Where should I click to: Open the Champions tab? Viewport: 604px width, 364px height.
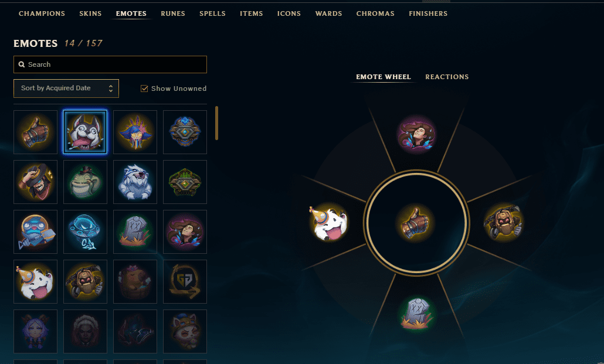click(x=42, y=13)
